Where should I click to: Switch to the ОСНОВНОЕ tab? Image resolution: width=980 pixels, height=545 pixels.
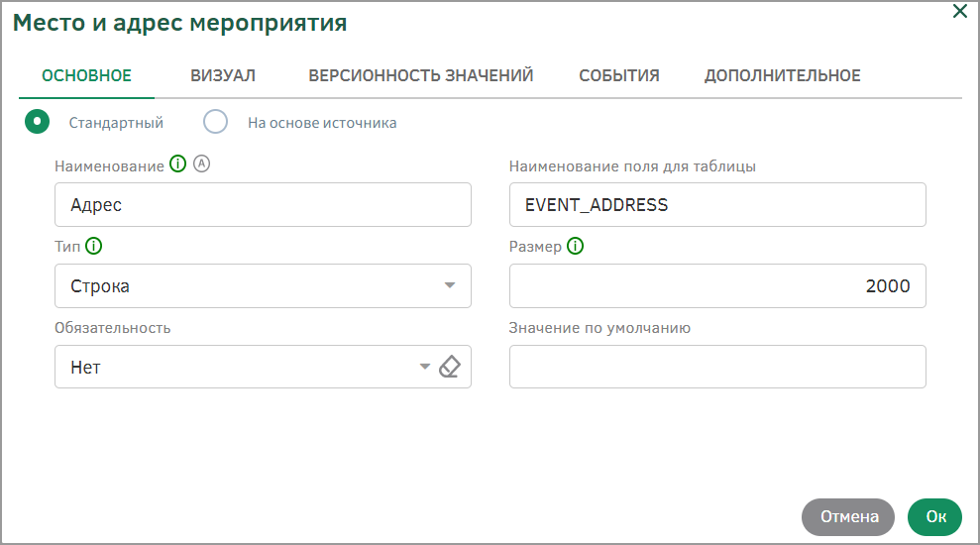pyautogui.click(x=87, y=75)
